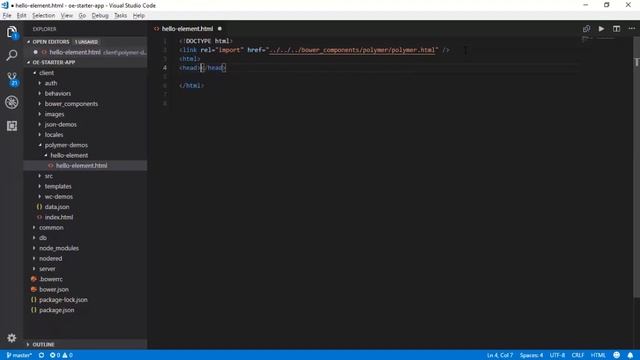
Task: Click the index.html file icon
Action: click(39, 217)
